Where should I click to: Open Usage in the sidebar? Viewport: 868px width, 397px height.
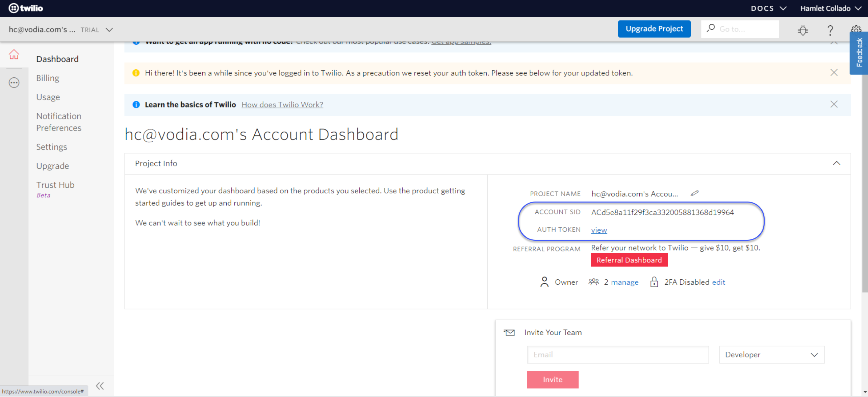pos(48,97)
